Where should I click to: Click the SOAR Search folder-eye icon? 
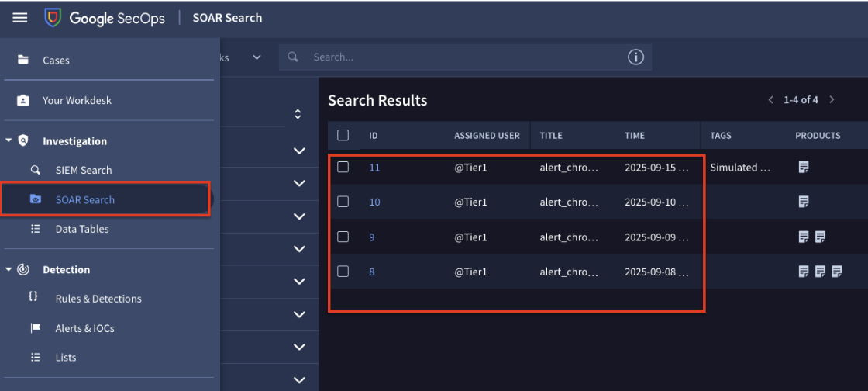[x=36, y=199]
